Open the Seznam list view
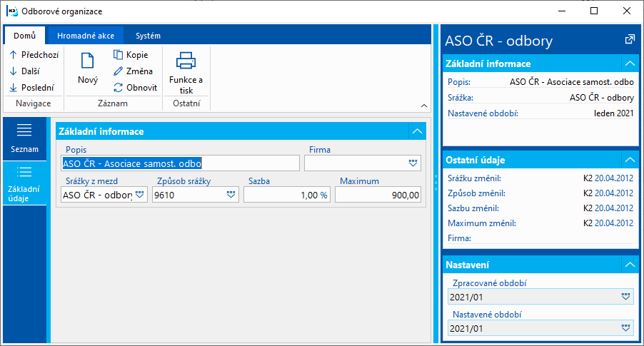 click(24, 138)
